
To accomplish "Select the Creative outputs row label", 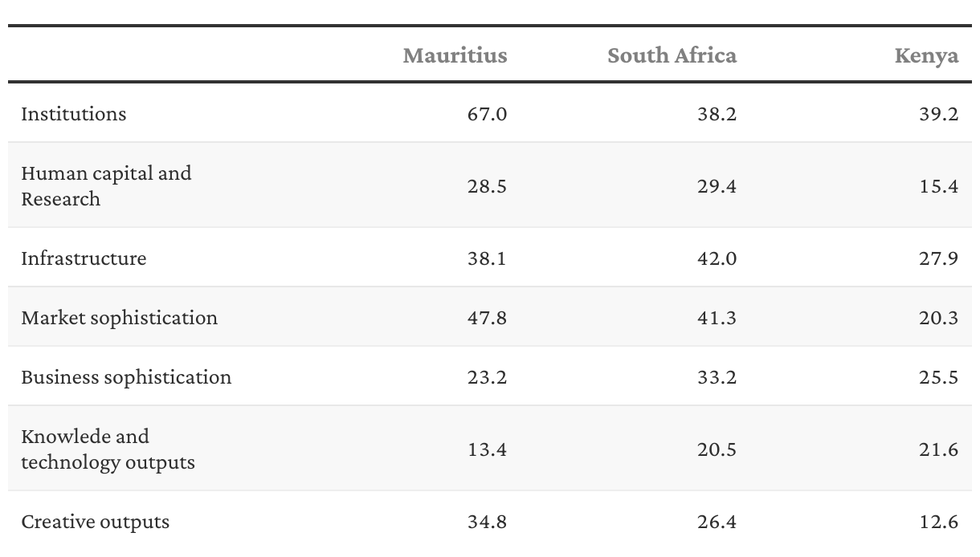I will pos(95,522).
